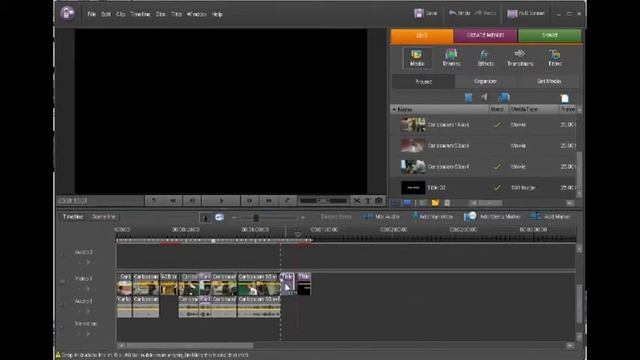Click the Add Marker icon

pos(535,216)
